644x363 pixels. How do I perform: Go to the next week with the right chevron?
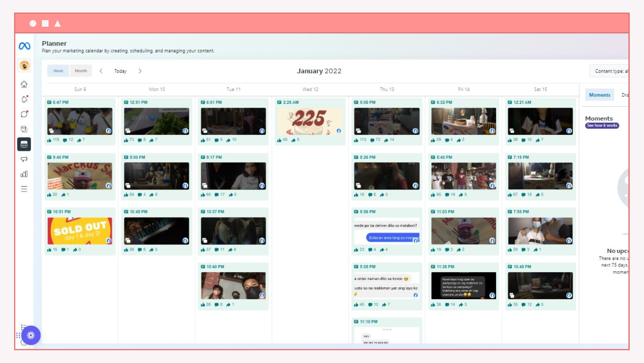(x=140, y=71)
